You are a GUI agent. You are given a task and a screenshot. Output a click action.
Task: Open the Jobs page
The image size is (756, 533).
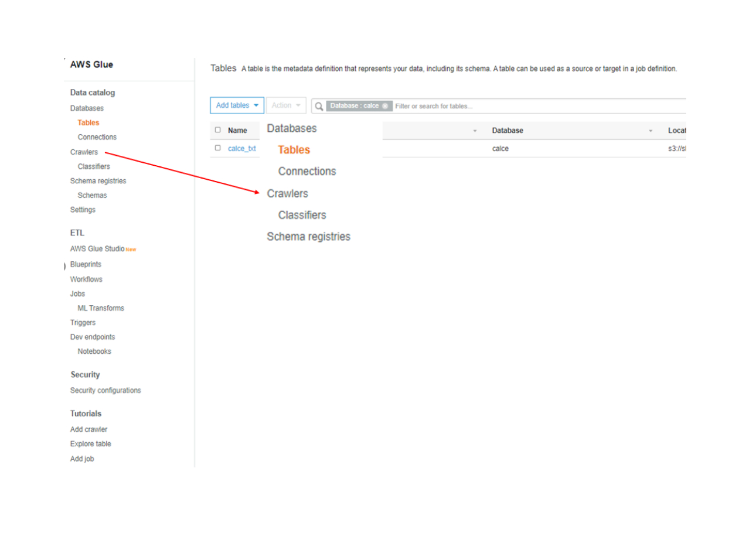(77, 294)
